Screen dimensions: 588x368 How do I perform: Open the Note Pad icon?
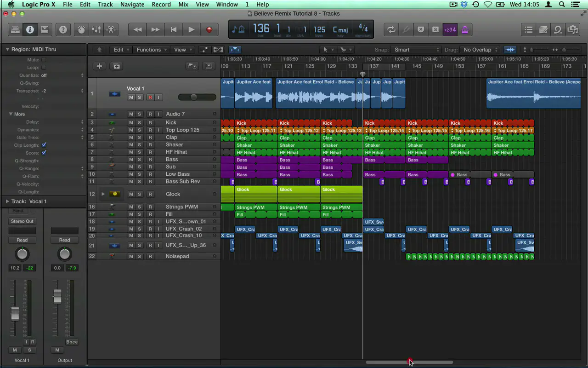point(543,29)
